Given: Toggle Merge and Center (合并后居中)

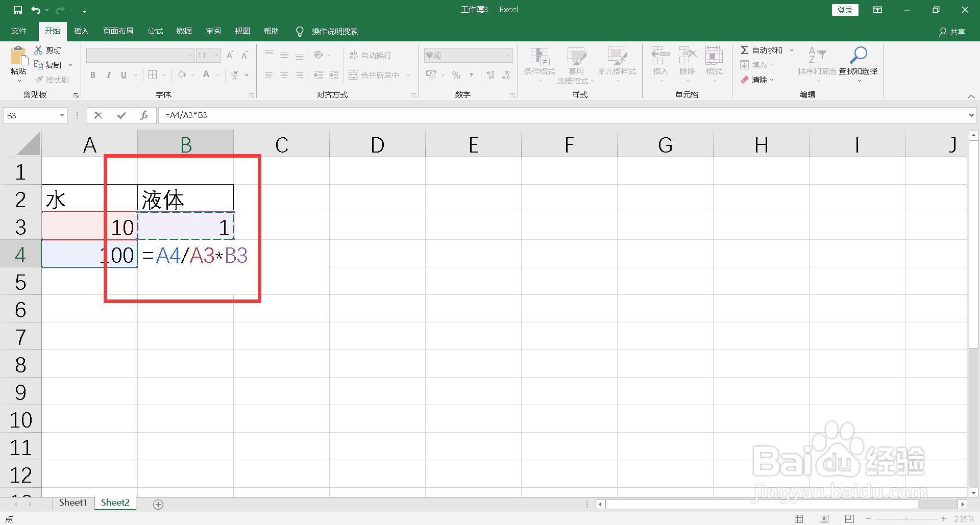Looking at the screenshot, I should point(374,75).
